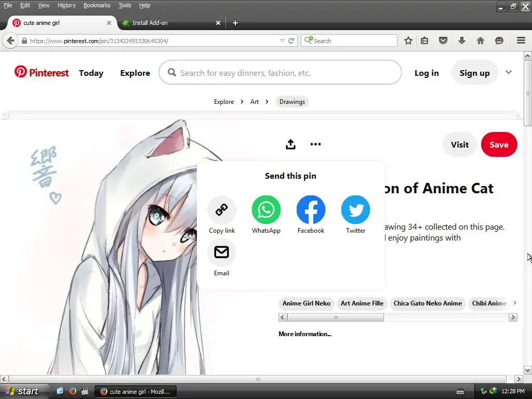532x399 pixels.
Task: Open Explore in Pinterest header
Action: pos(135,73)
